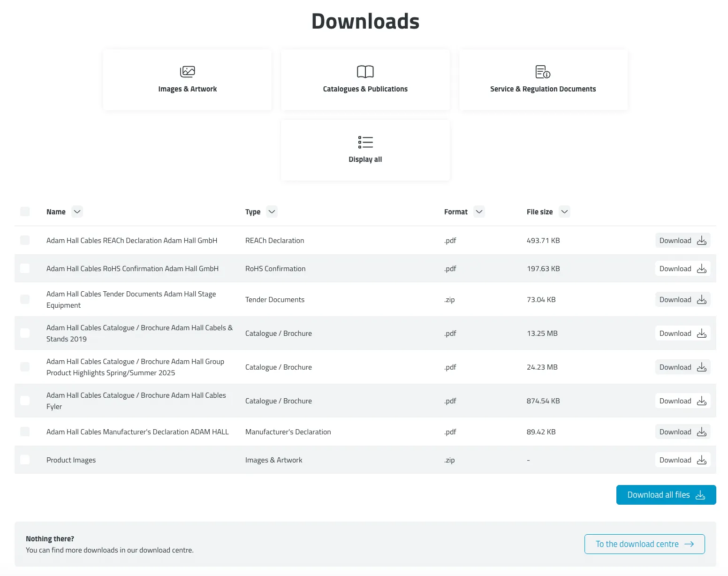Switch to Catalogues & Publications category

tap(365, 89)
